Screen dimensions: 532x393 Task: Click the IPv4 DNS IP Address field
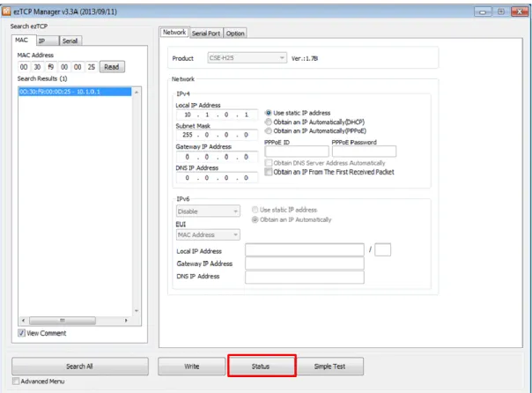pyautogui.click(x=217, y=177)
